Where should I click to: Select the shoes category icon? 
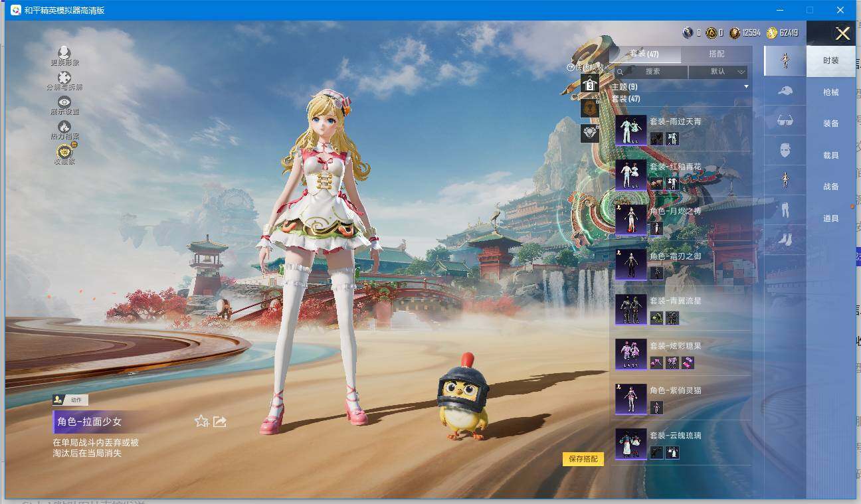pos(785,239)
